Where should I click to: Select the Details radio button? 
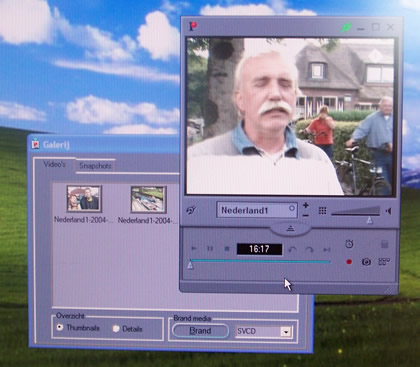point(116,329)
